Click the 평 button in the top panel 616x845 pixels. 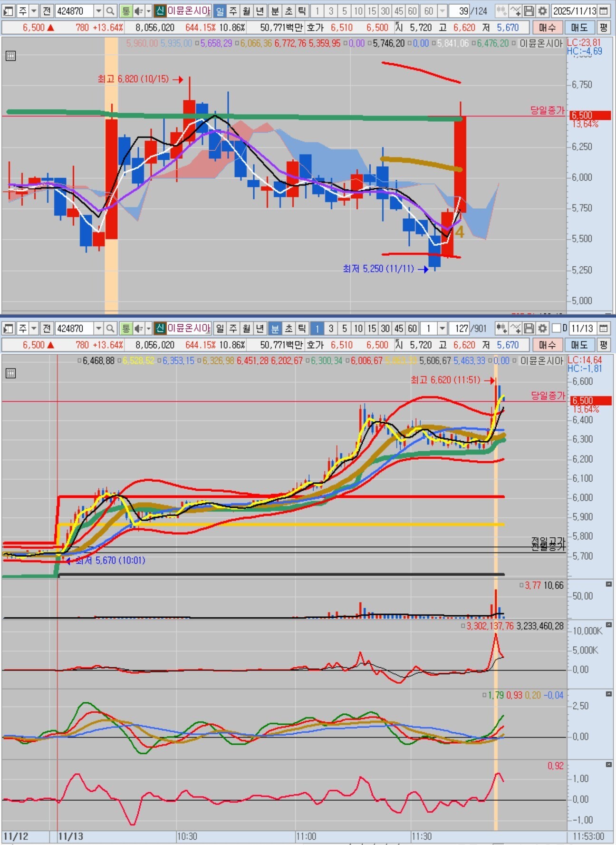[604, 27]
